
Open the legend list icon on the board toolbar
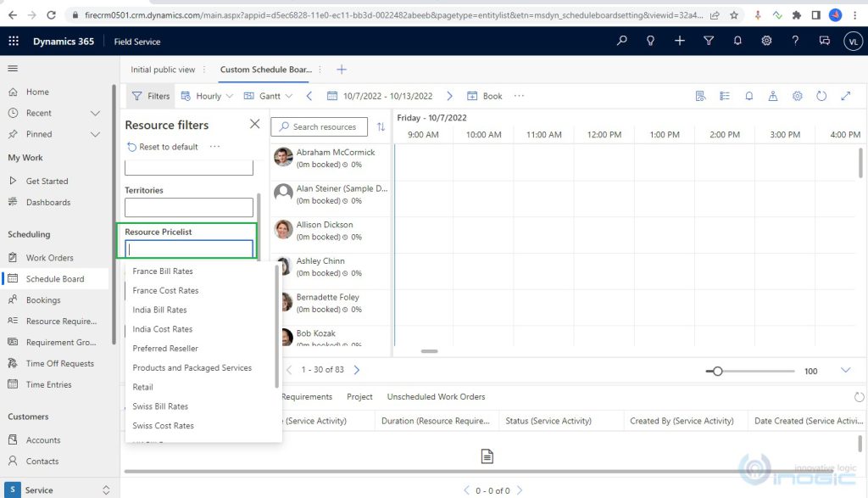click(x=725, y=96)
